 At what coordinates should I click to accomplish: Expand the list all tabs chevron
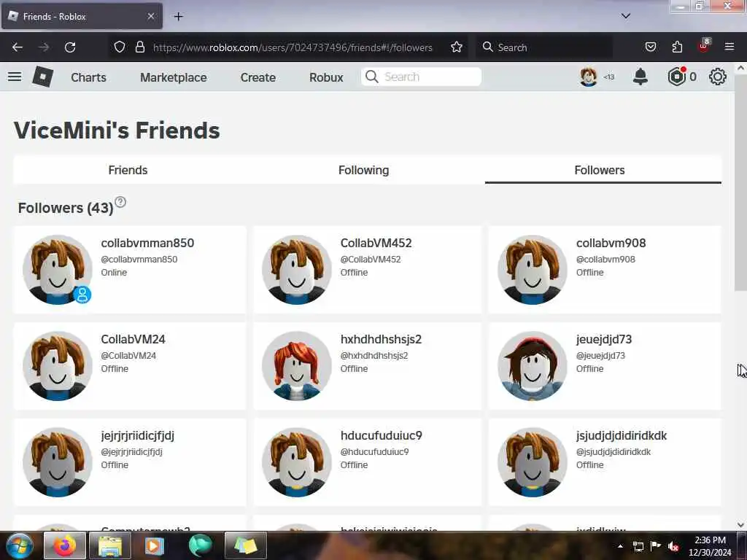(x=625, y=16)
